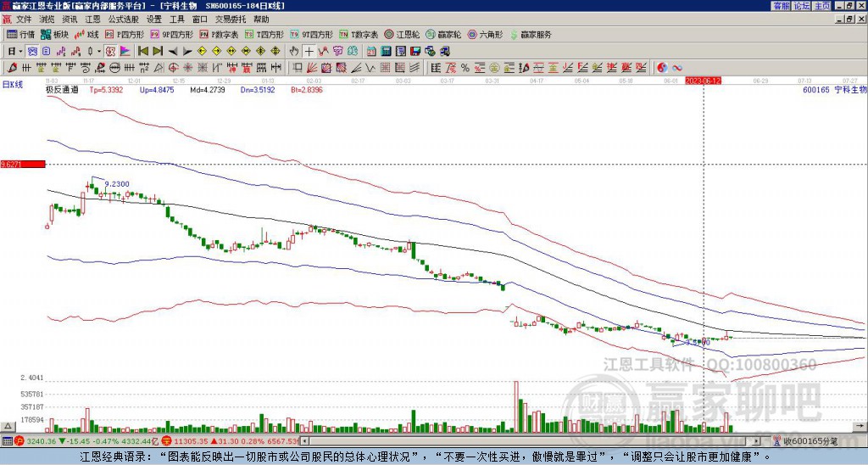This screenshot has width=868, height=465.
Task: Click the 极反通道 indicator label
Action: tap(61, 90)
